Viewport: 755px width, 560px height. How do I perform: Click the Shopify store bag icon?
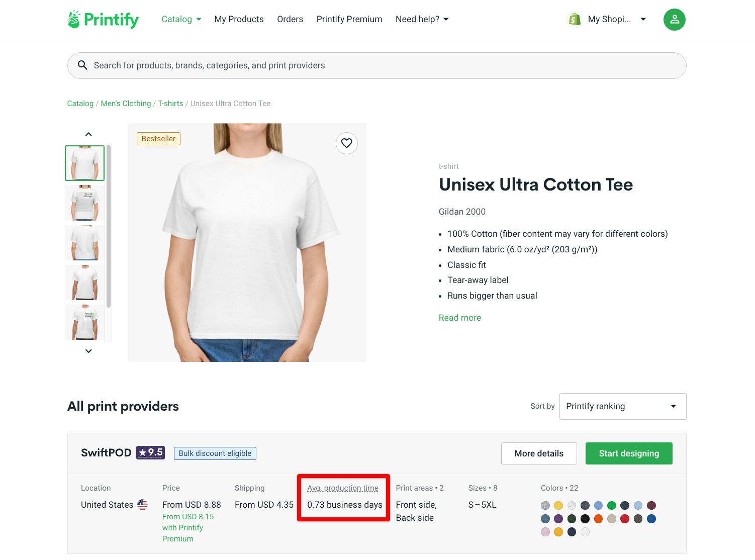click(574, 19)
